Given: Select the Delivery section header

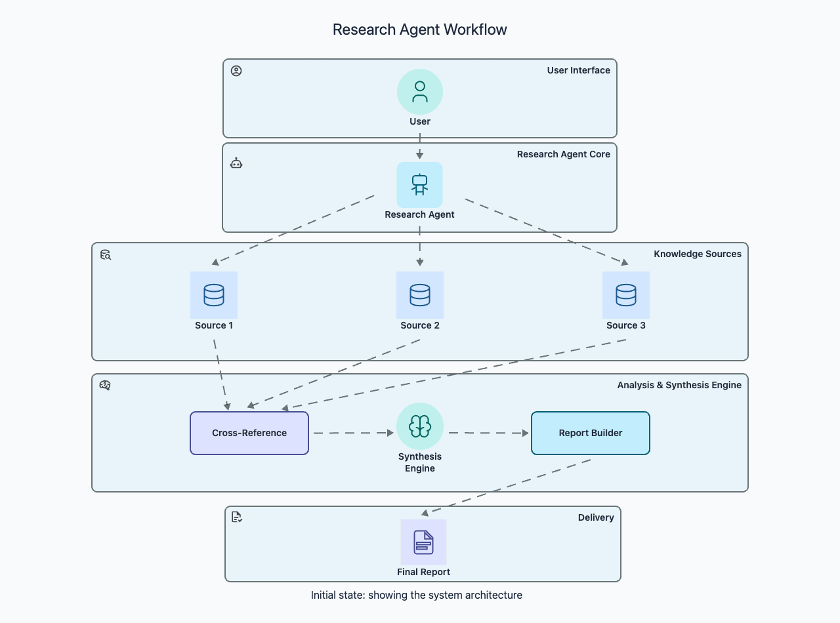Looking at the screenshot, I should point(596,517).
